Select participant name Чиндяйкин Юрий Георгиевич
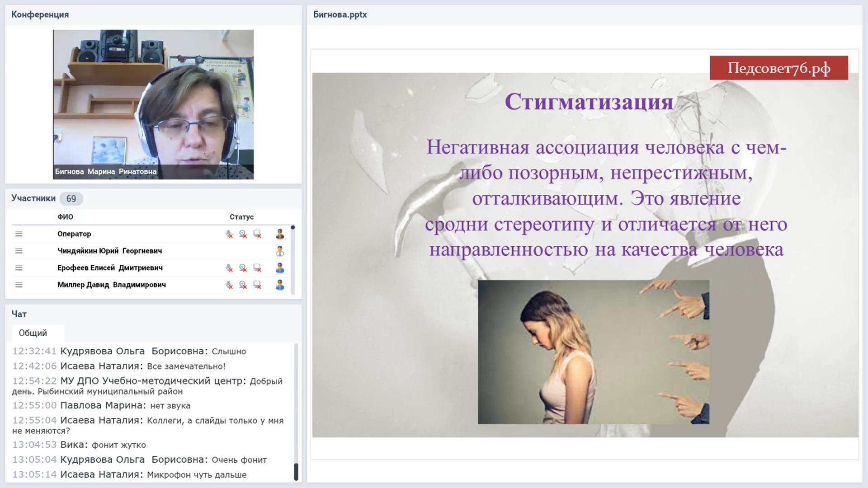This screenshot has width=868, height=488. (x=109, y=251)
